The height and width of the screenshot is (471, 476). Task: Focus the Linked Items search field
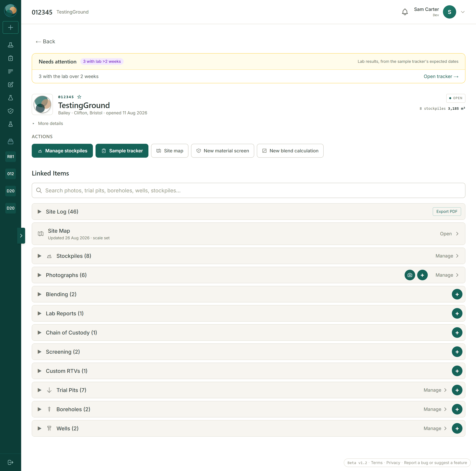(x=248, y=190)
